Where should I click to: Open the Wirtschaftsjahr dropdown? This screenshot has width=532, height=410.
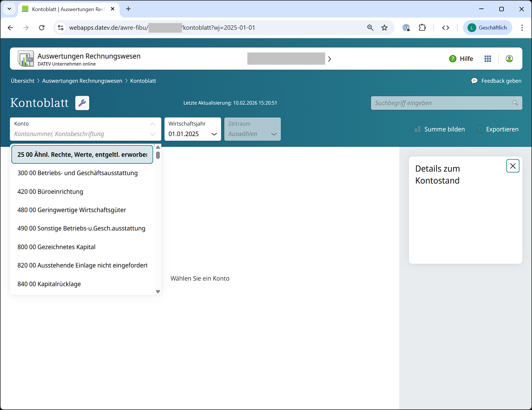click(193, 129)
